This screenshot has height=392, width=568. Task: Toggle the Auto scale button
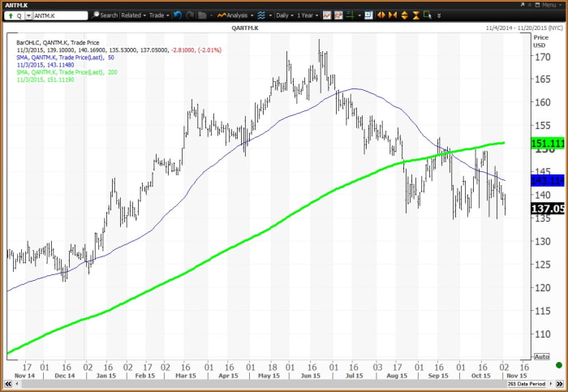541,357
